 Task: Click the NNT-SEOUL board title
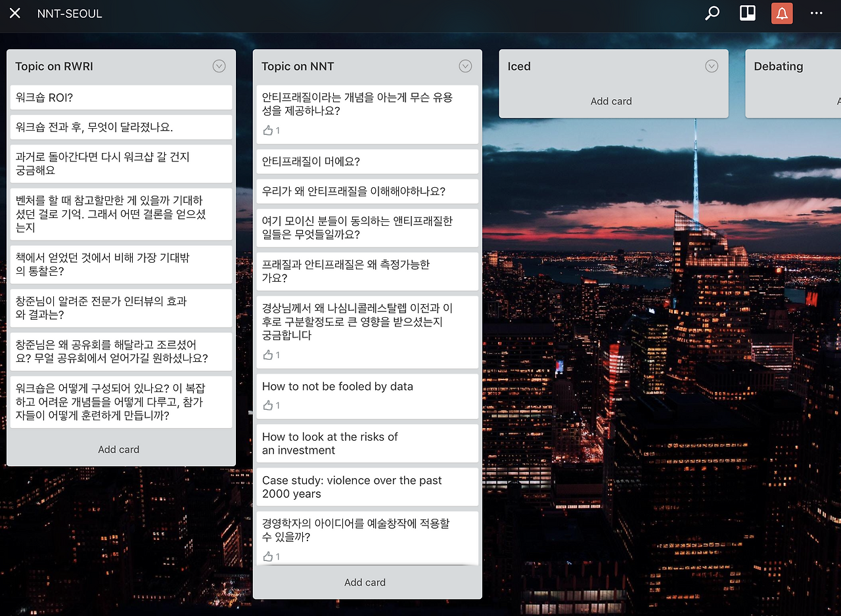coord(70,13)
